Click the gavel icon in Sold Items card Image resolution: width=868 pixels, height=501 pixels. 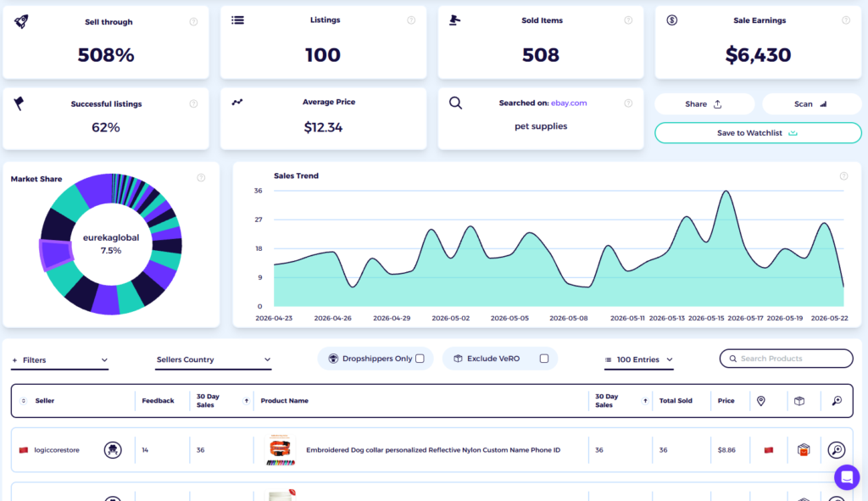[x=454, y=20]
